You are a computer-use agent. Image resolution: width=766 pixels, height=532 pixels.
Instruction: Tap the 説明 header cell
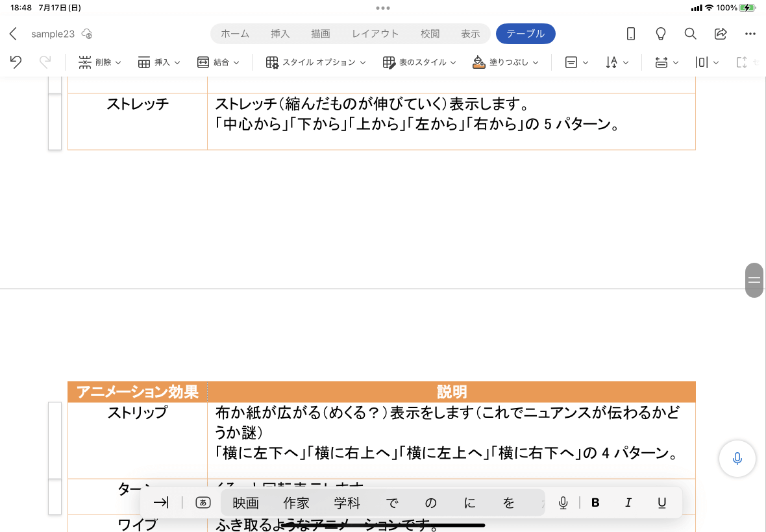tap(451, 392)
